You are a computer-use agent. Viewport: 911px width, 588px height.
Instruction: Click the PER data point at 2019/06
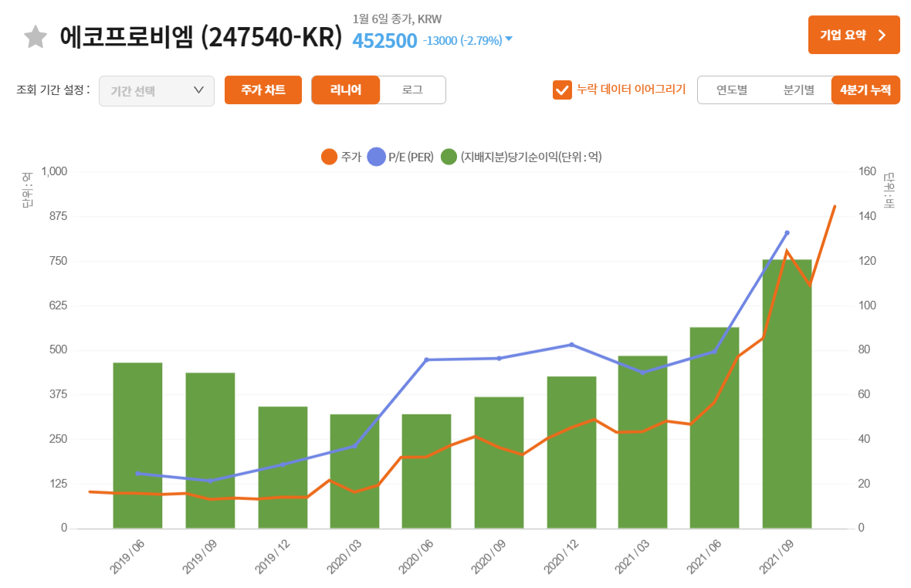tap(137, 474)
